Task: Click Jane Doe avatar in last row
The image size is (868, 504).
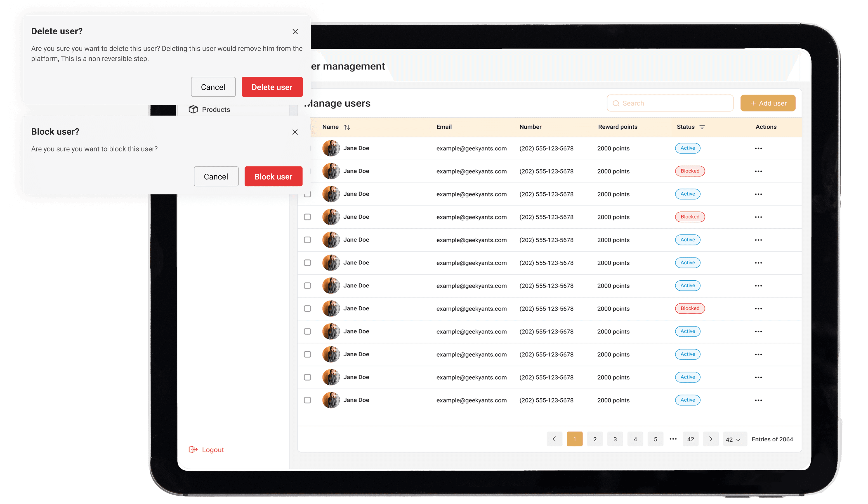Action: point(331,400)
